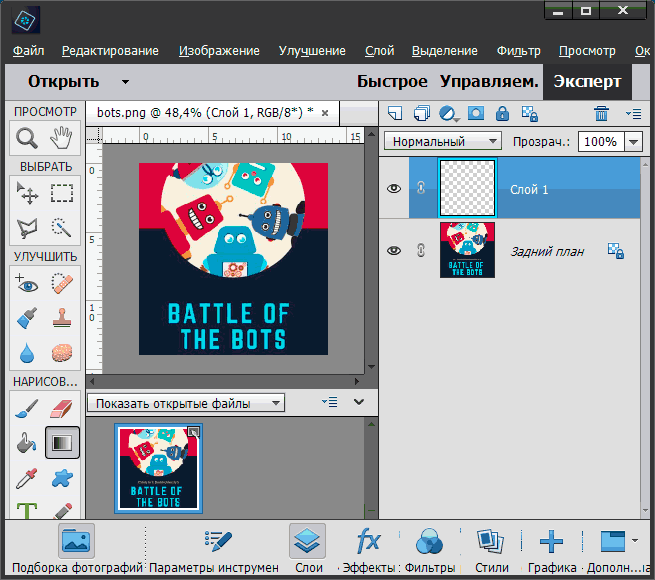Select the Eraser tool
The width and height of the screenshot is (655, 580).
coord(62,408)
